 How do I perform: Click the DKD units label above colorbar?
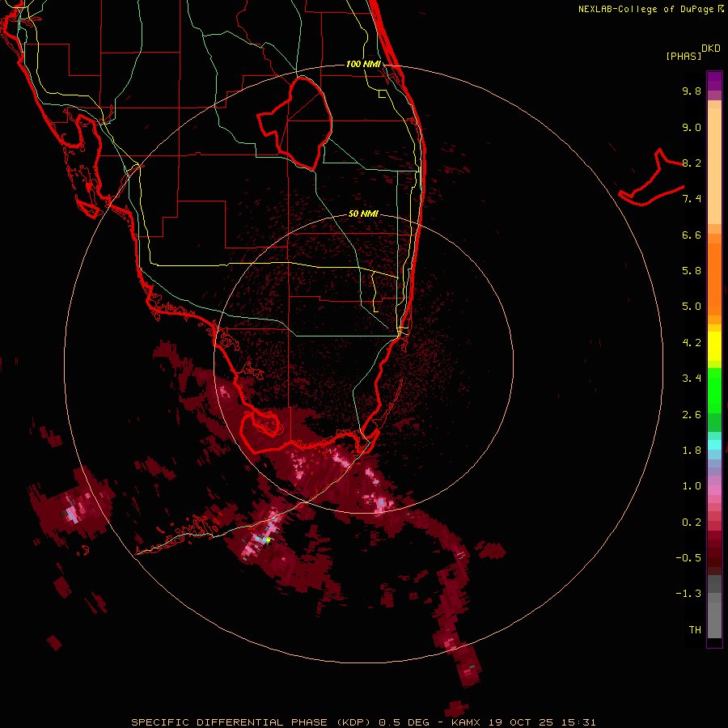[x=711, y=49]
